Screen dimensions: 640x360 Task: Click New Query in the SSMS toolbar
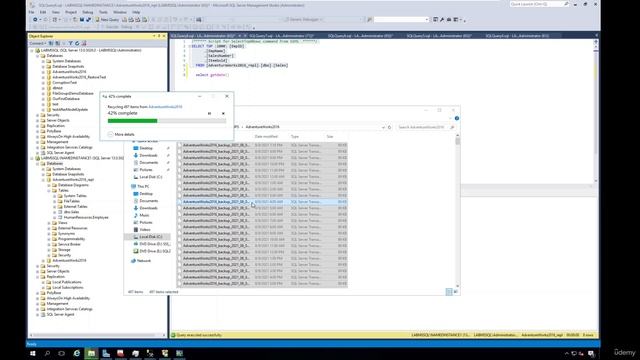(x=107, y=19)
